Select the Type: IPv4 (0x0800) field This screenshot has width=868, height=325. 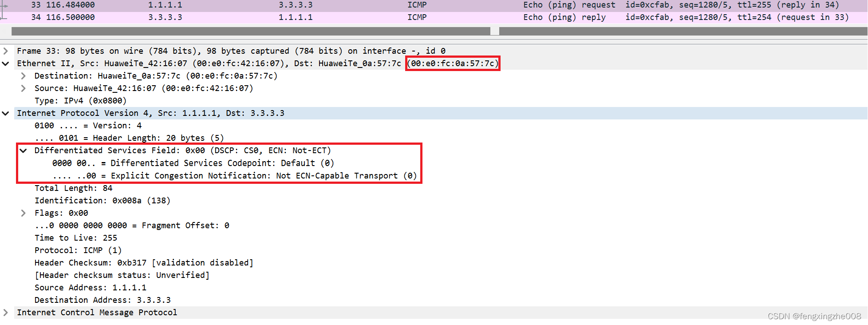tap(80, 101)
